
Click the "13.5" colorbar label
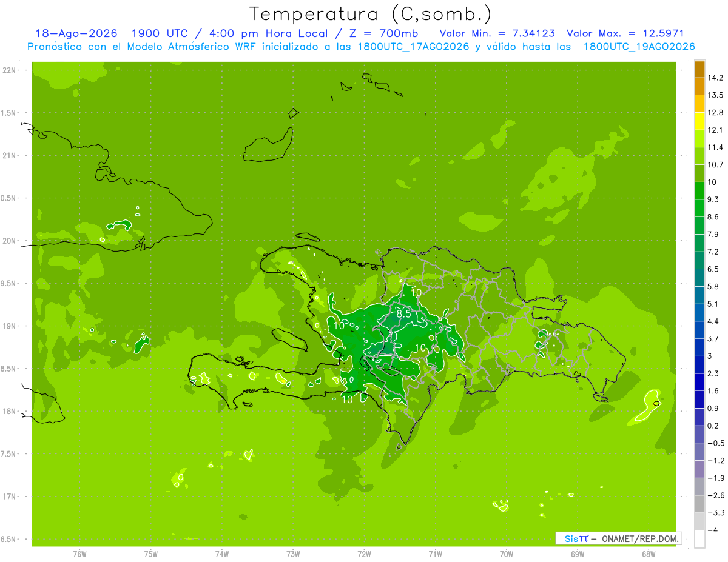tap(716, 95)
